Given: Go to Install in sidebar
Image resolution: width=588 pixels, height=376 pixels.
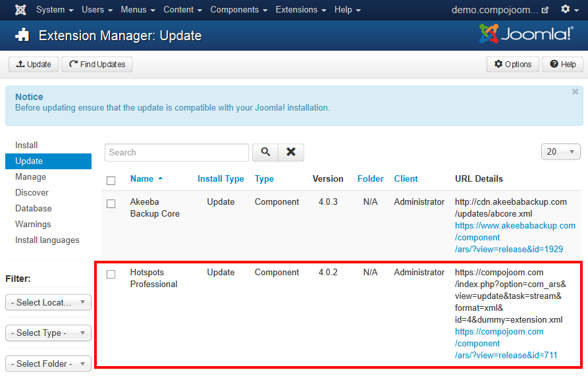Looking at the screenshot, I should 26,145.
